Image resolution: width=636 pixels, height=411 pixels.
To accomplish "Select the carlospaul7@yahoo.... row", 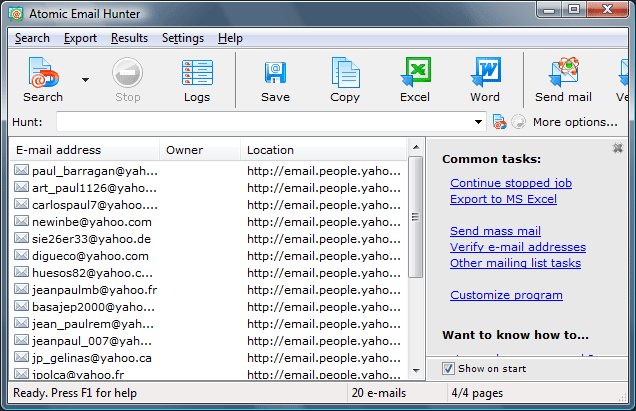I will click(208, 205).
